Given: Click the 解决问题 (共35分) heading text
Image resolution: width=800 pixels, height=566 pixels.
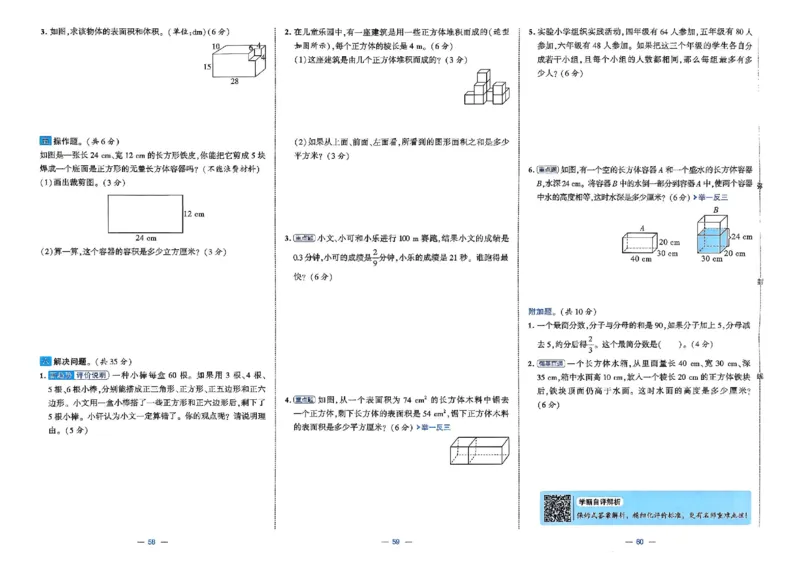Looking at the screenshot, I should pos(92,361).
